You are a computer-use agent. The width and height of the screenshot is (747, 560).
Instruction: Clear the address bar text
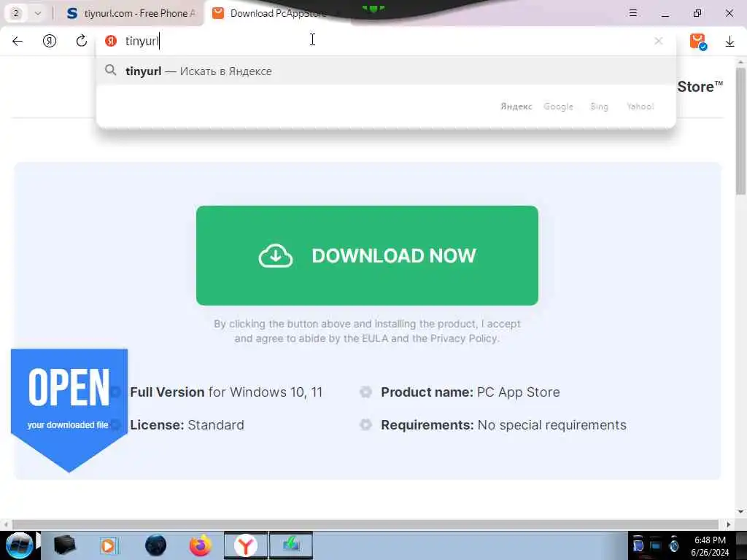coord(659,41)
